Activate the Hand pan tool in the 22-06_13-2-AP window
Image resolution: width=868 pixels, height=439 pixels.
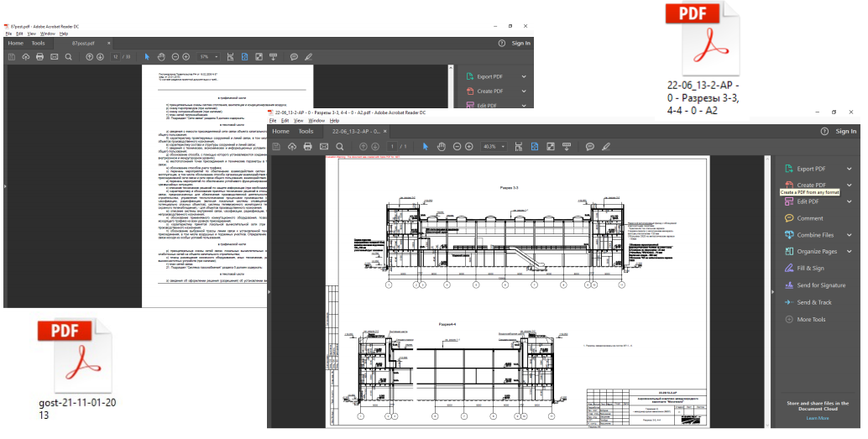[x=442, y=147]
